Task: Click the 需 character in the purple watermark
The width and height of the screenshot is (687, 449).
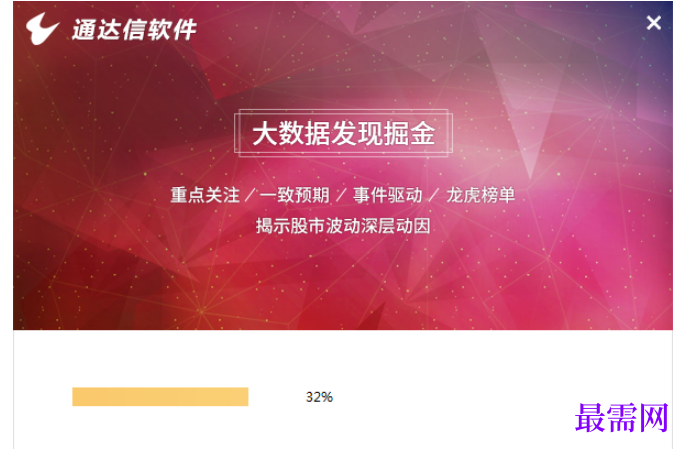Action: (x=622, y=418)
